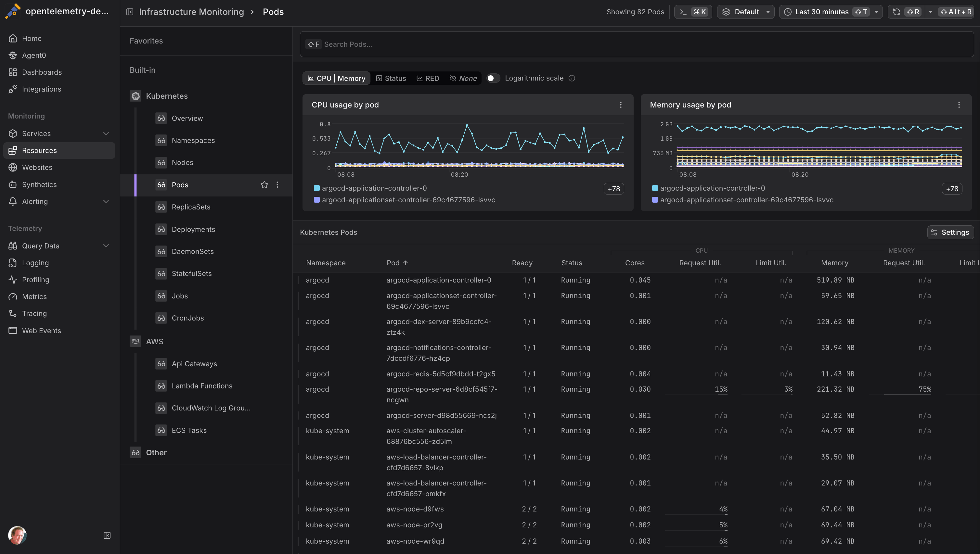
Task: Click the Logarithmic scale info icon
Action: click(x=572, y=78)
